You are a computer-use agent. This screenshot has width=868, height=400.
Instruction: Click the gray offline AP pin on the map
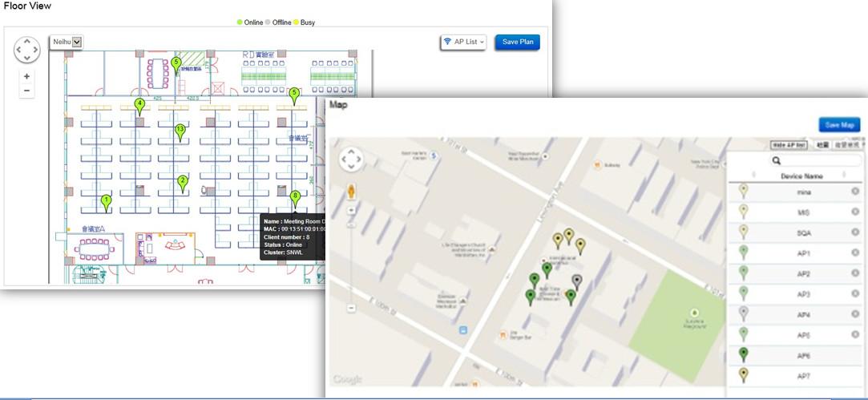[576, 281]
